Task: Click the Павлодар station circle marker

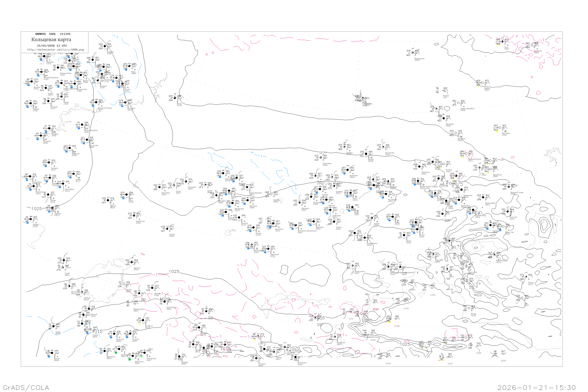Action: (314, 221)
